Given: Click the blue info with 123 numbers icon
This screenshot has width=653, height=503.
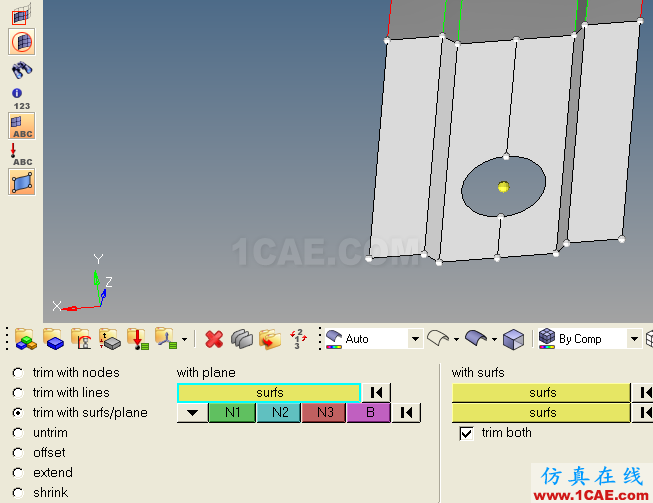Looking at the screenshot, I should click(x=21, y=99).
